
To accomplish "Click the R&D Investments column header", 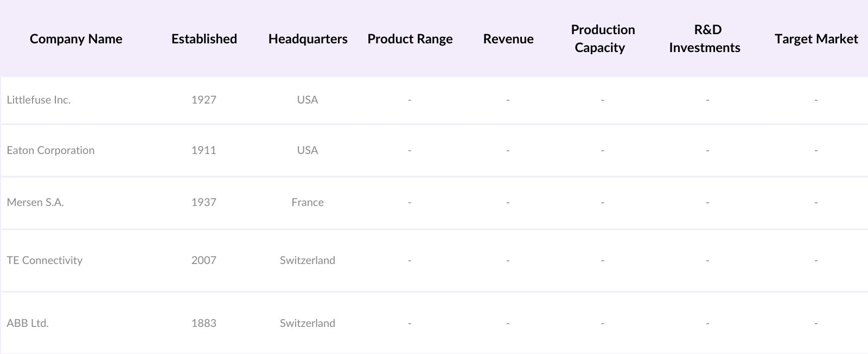I will coord(705,38).
